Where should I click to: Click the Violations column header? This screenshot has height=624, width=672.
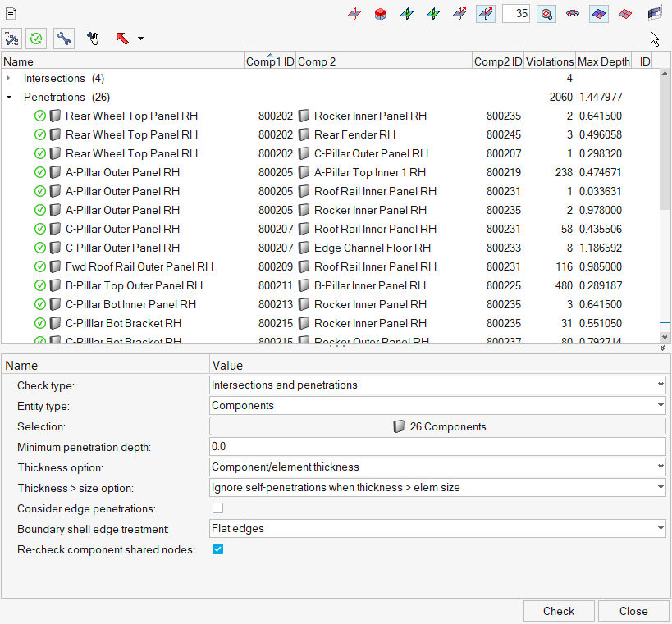pos(549,61)
